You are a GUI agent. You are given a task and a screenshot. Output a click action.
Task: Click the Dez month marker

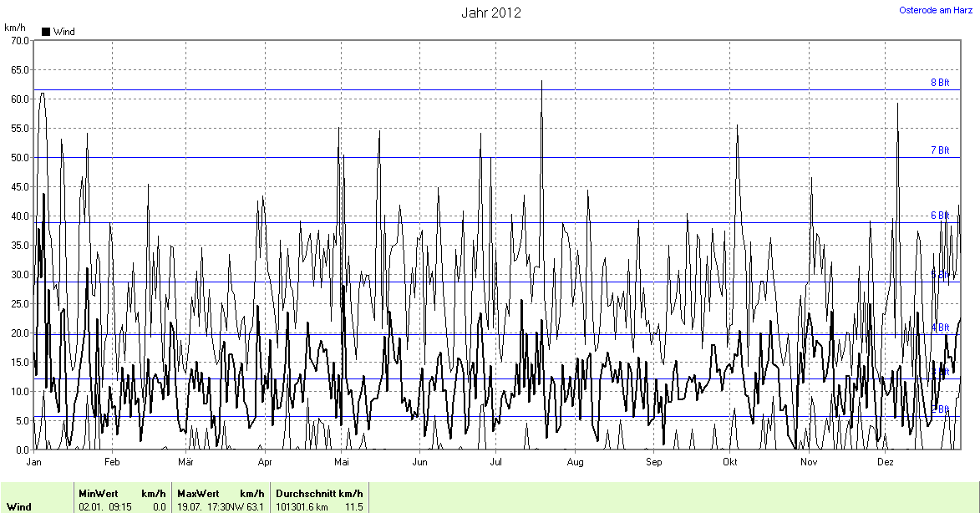pyautogui.click(x=886, y=462)
